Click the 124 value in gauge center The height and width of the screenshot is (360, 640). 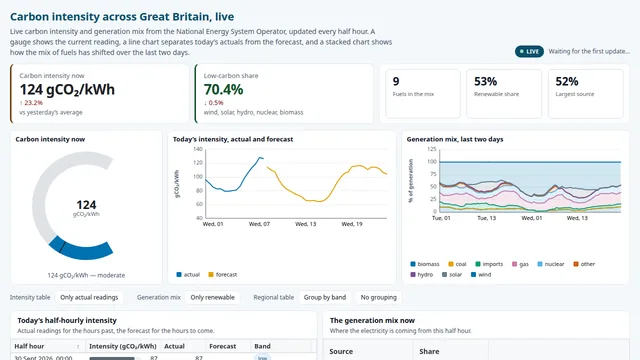[86, 204]
